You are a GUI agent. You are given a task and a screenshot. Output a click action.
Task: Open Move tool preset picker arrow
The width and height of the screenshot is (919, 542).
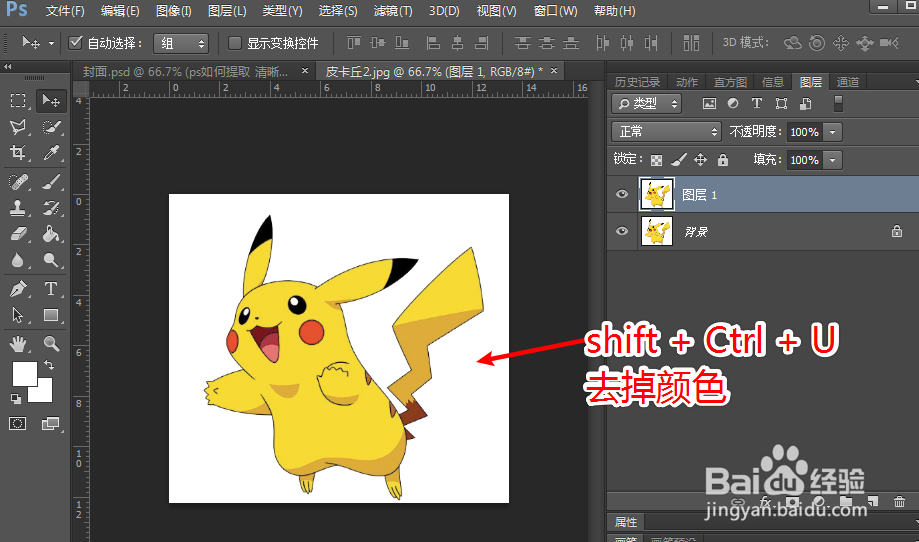tap(52, 43)
